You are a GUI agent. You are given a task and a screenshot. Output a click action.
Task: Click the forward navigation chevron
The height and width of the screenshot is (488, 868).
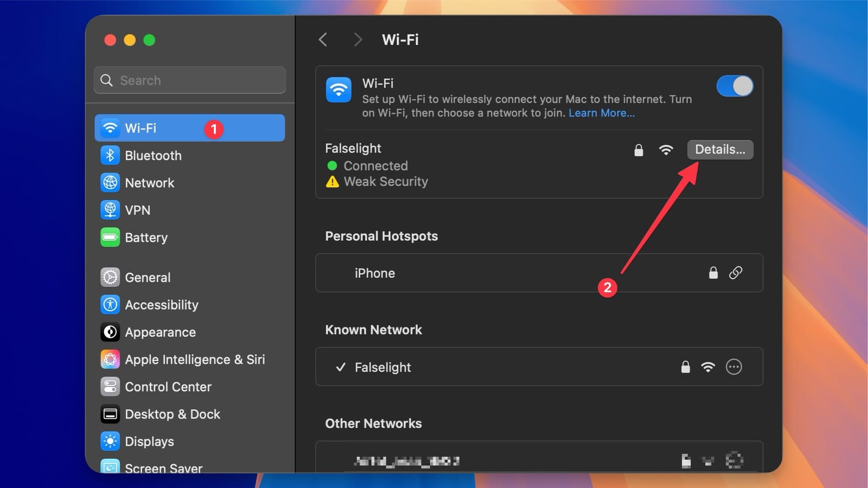(x=358, y=40)
